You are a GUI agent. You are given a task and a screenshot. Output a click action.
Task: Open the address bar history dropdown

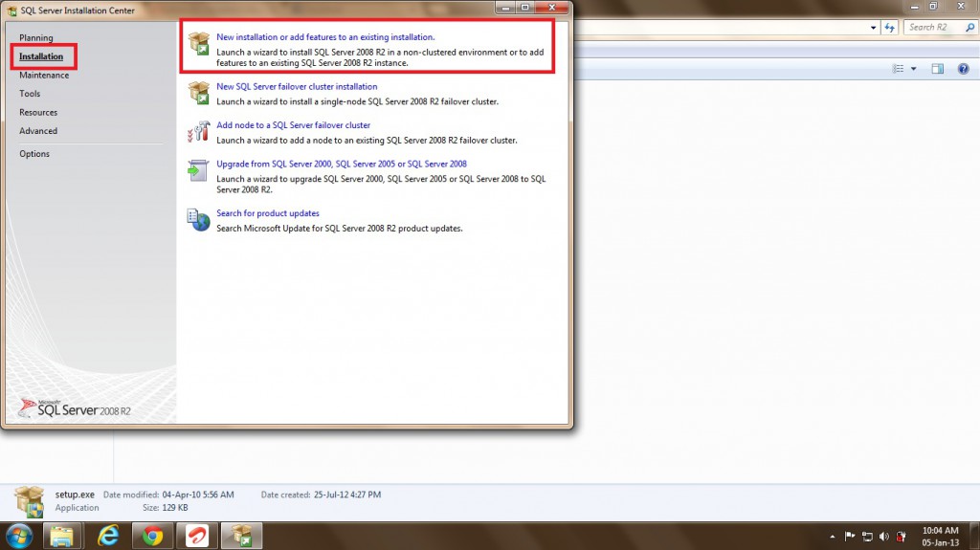coord(875,28)
